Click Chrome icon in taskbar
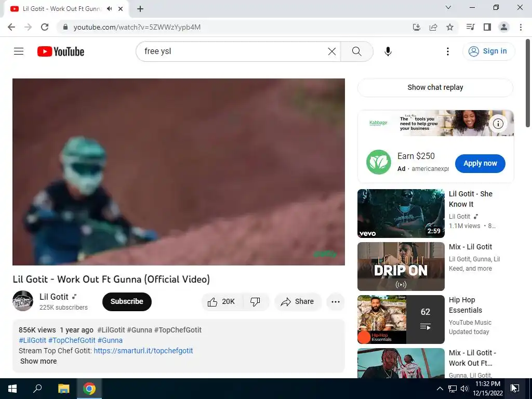This screenshot has height=399, width=532. (x=89, y=389)
